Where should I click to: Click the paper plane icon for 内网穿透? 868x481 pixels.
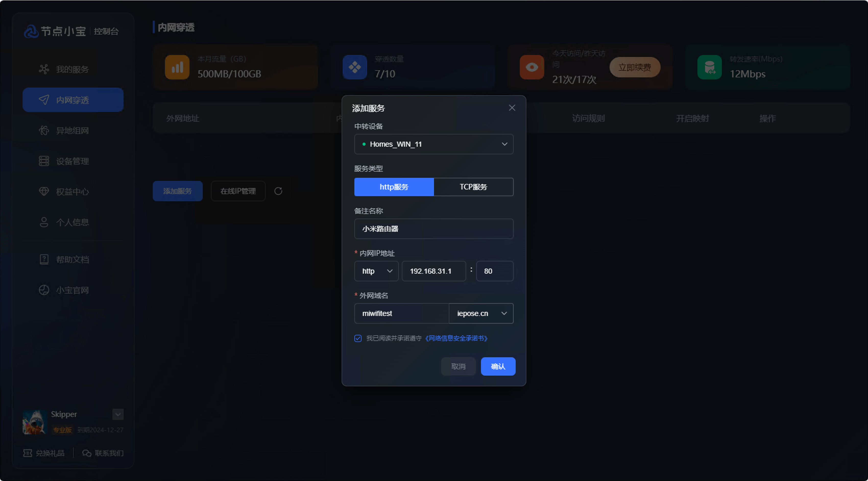(x=44, y=100)
